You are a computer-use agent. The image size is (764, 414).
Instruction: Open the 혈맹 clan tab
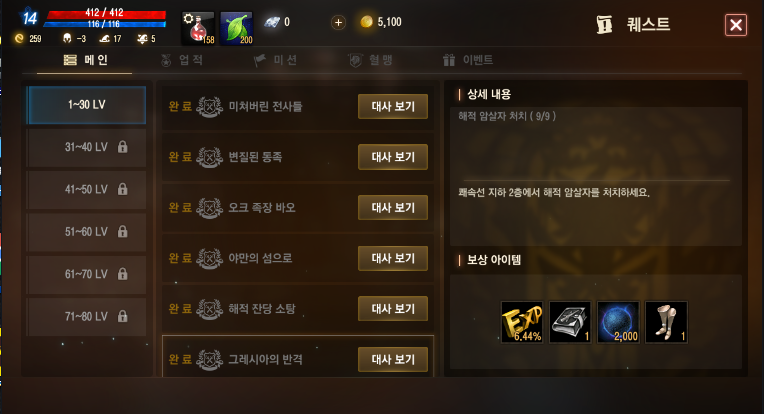click(x=371, y=60)
